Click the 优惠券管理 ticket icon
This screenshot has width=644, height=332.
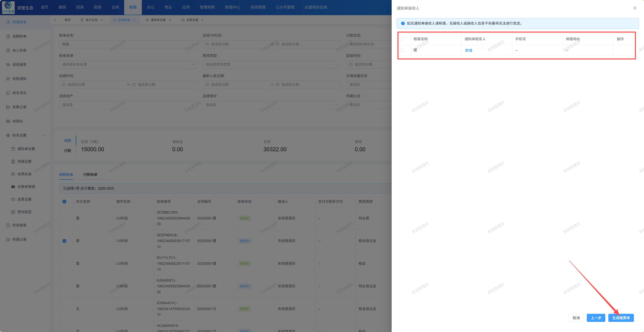click(13, 187)
